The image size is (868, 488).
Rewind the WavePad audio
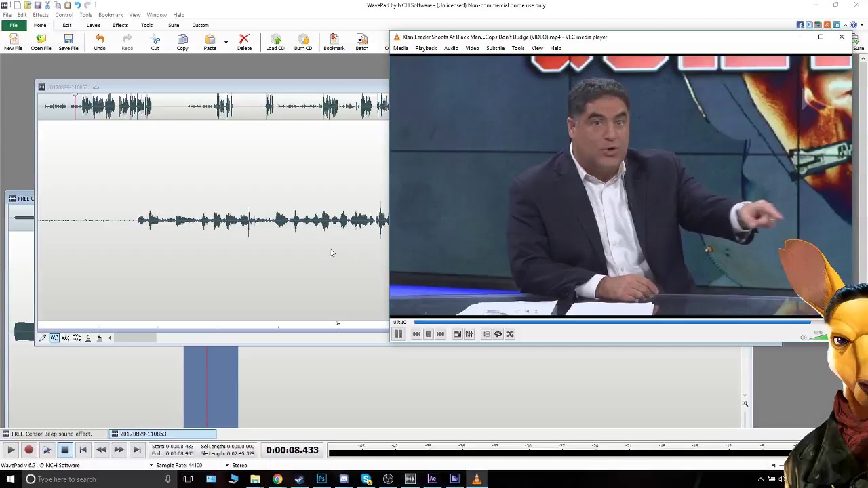(101, 449)
